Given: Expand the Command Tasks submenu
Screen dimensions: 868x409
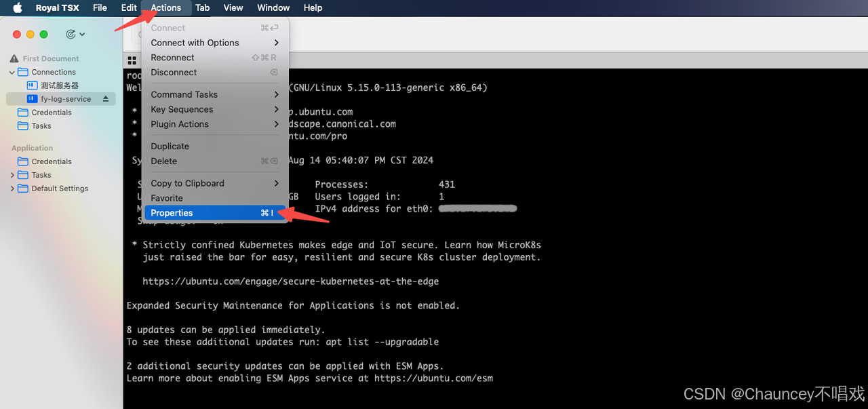Looking at the screenshot, I should pyautogui.click(x=215, y=94).
